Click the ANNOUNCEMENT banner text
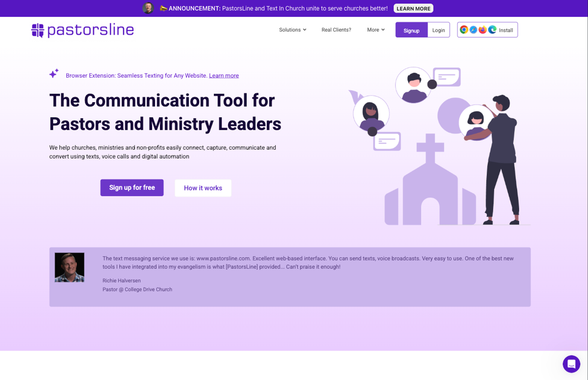 [278, 8]
